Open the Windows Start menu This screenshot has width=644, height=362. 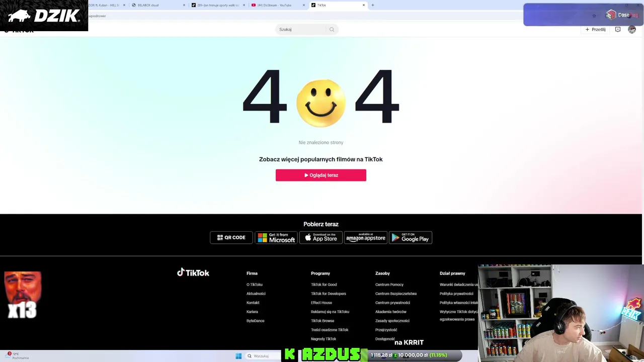[238, 356]
